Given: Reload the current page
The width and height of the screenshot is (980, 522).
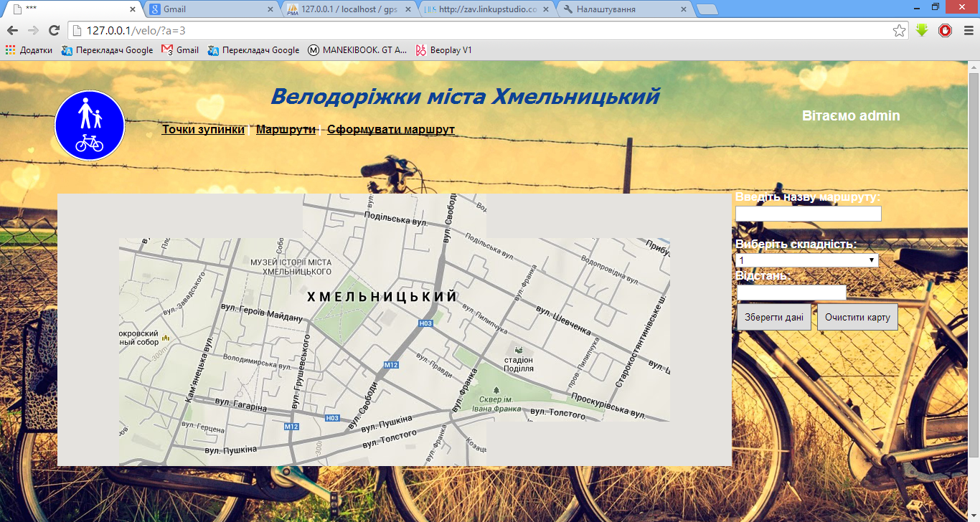Looking at the screenshot, I should tap(54, 30).
